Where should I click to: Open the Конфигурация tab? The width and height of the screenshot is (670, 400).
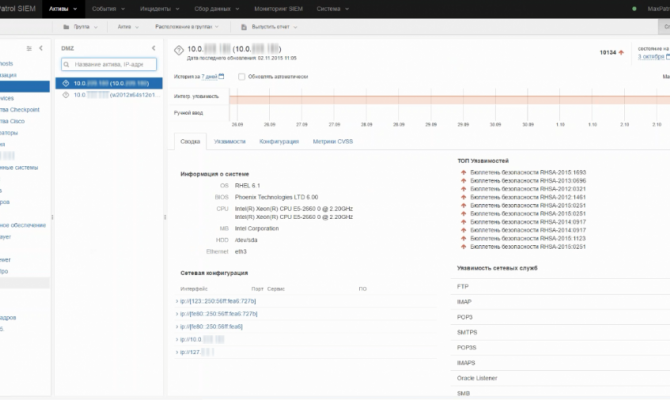click(x=279, y=143)
